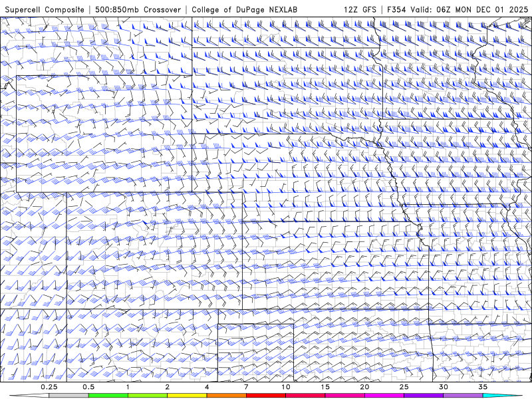Screen dimensions: 532x399
Task: Click the "0.25" legend value
Action: click(49, 387)
